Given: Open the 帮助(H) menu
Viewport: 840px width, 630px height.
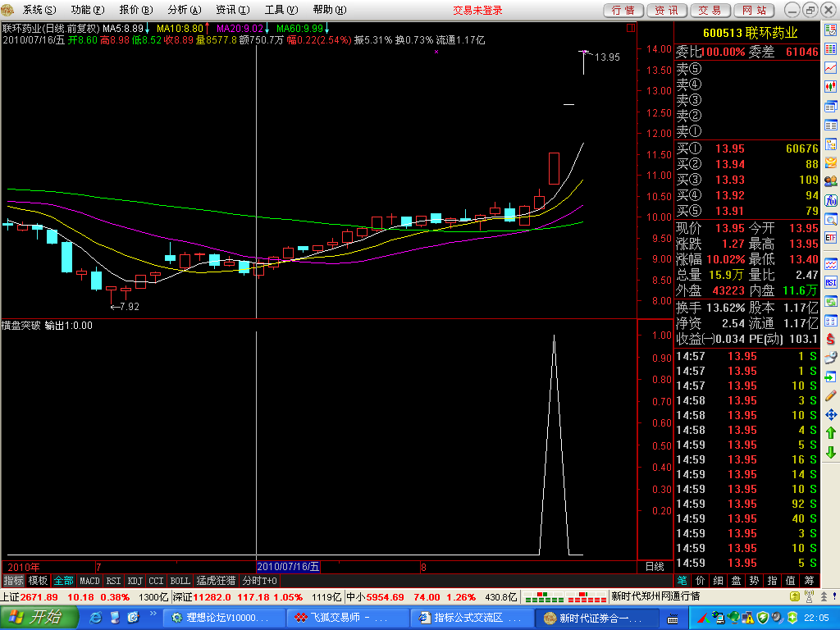Looking at the screenshot, I should pos(330,10).
